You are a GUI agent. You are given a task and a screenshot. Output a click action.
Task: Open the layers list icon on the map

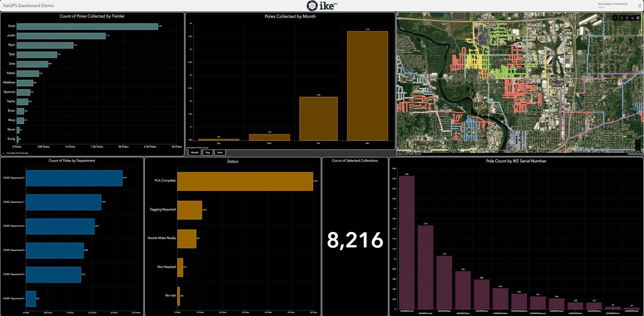pos(632,17)
